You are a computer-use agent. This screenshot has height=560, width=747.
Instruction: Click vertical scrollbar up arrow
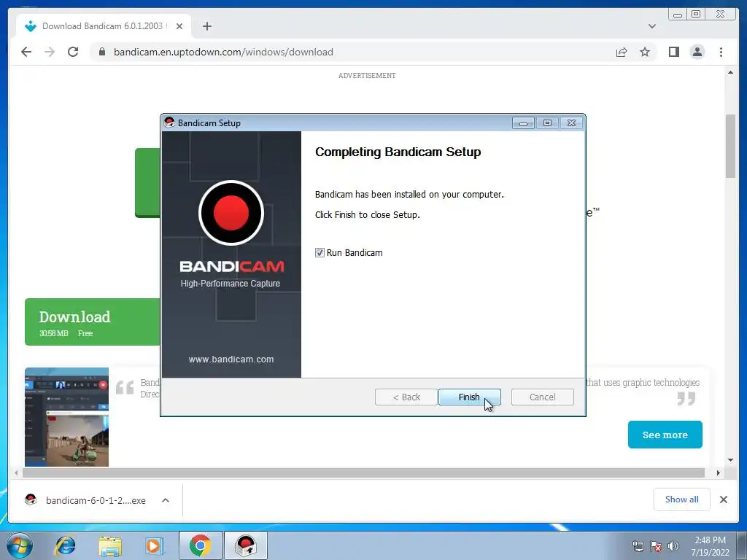[730, 72]
